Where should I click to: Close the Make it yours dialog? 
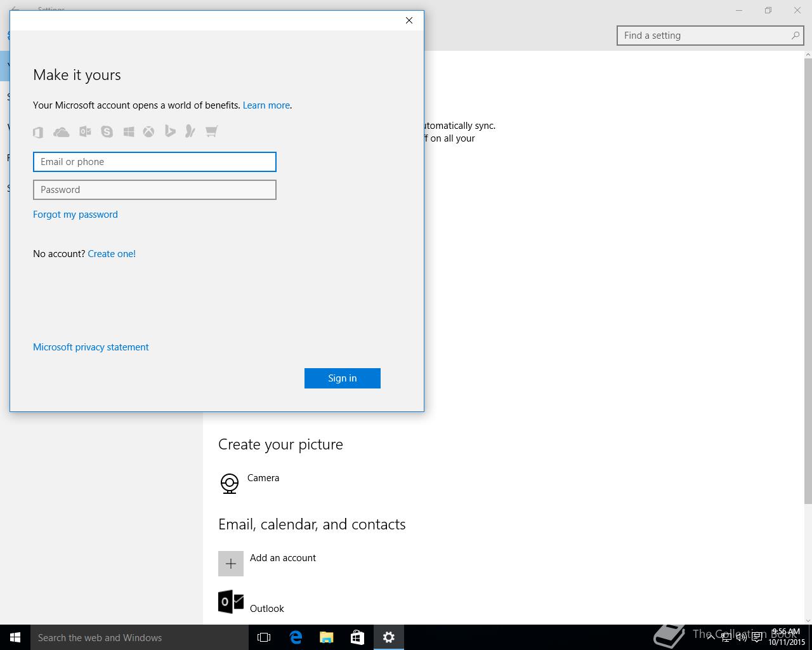tap(409, 20)
